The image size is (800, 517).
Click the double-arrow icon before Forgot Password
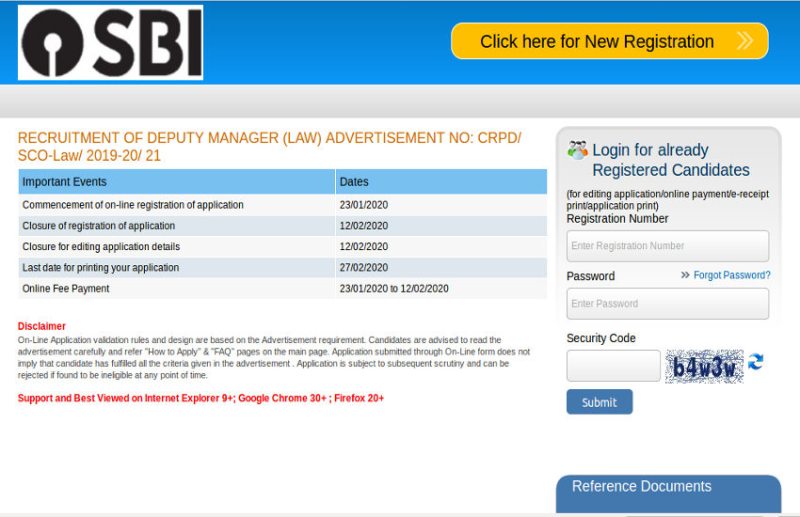pyautogui.click(x=685, y=275)
